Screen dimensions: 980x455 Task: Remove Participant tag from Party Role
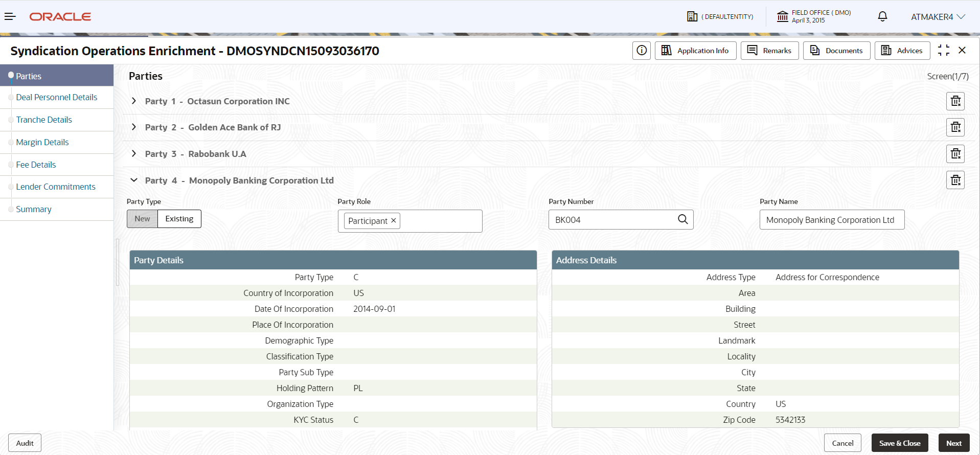click(x=394, y=220)
